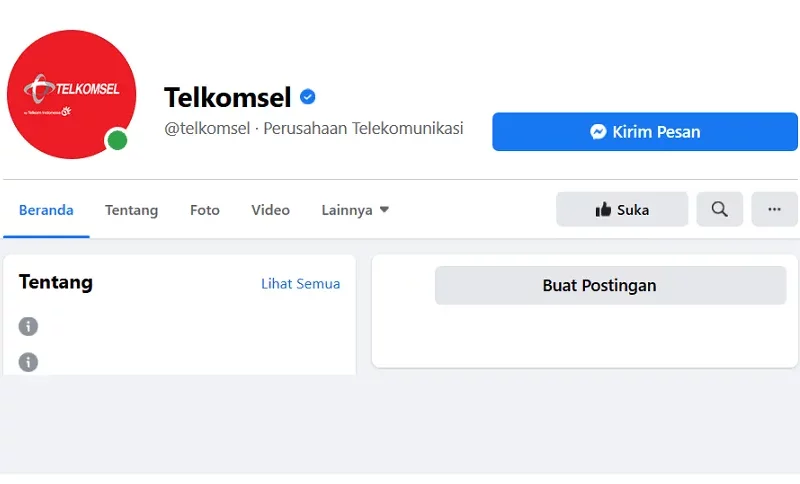
Task: Click Buat Postingan to create post
Action: tap(610, 285)
